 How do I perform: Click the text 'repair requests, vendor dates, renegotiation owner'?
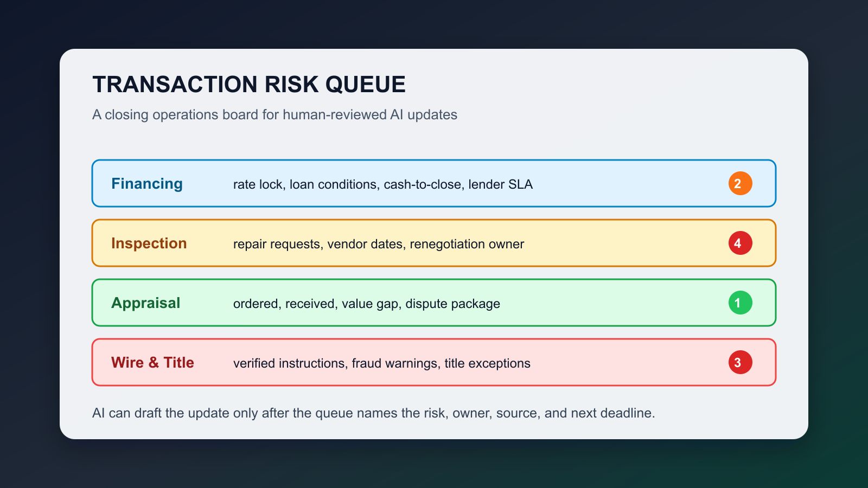pos(379,244)
